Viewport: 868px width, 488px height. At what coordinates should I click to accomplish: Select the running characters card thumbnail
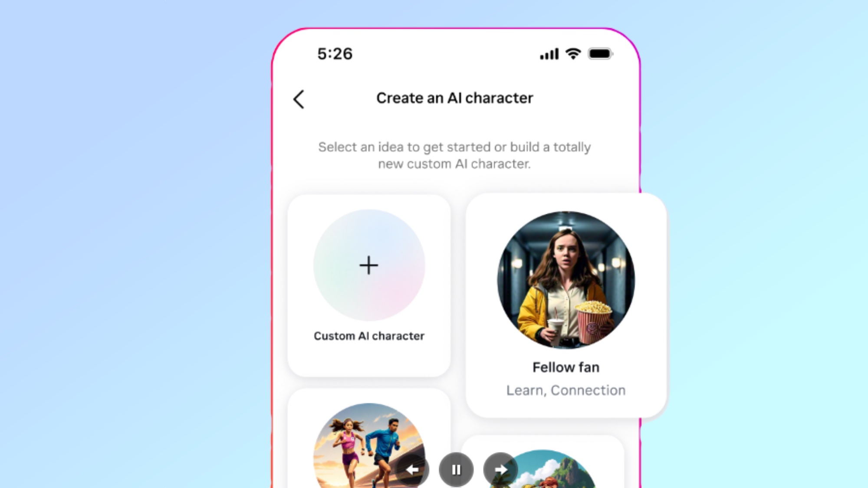coord(368,444)
